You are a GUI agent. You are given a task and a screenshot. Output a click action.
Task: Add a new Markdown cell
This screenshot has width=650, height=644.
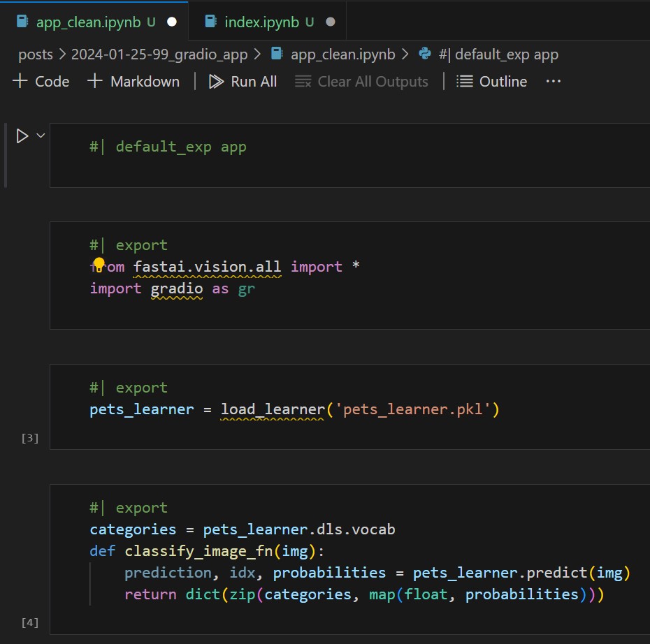click(x=133, y=81)
